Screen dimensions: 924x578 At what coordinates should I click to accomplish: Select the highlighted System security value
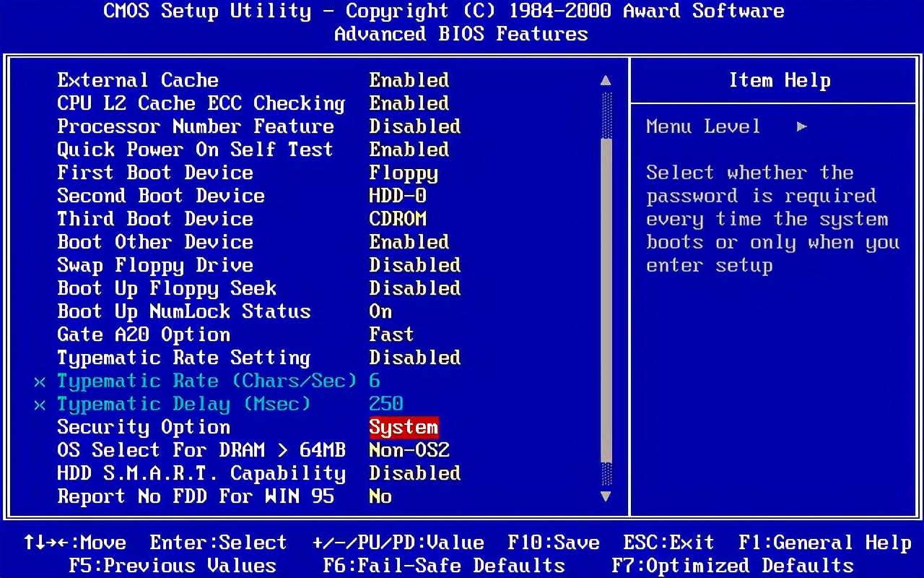coord(404,427)
